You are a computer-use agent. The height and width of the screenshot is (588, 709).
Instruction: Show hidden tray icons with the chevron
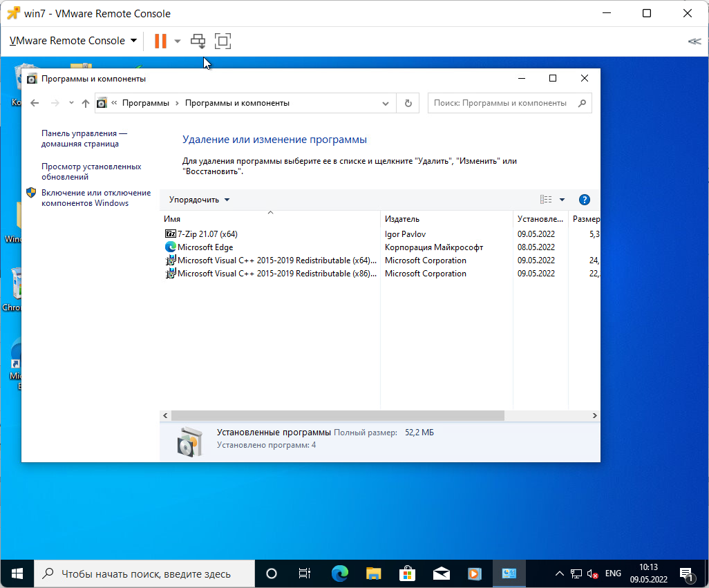pos(559,574)
